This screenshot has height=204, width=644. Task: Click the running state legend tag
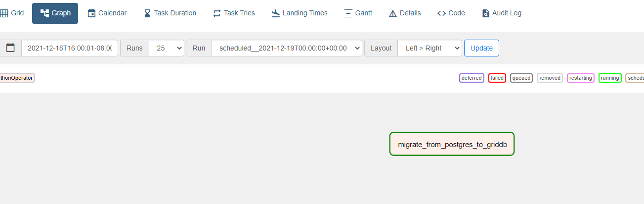(x=610, y=78)
